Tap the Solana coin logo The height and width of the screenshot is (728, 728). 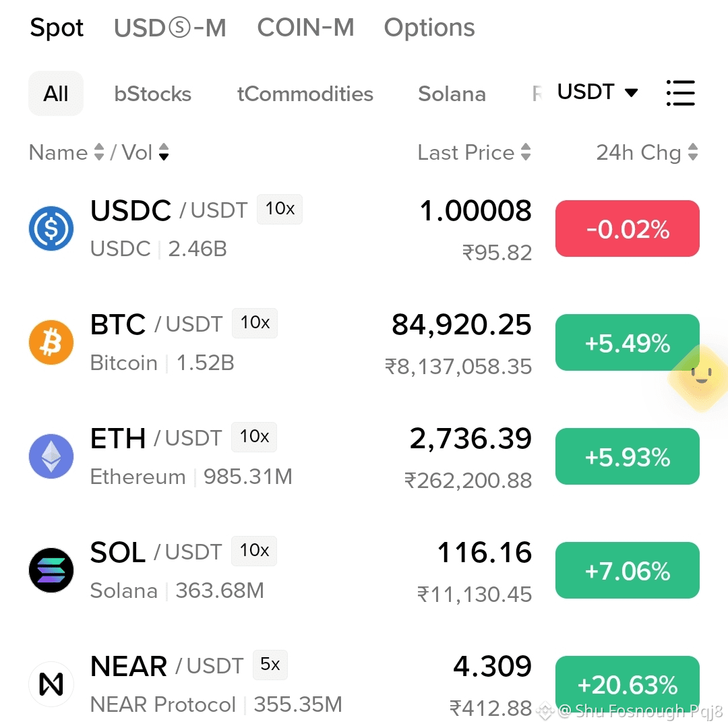tap(51, 570)
